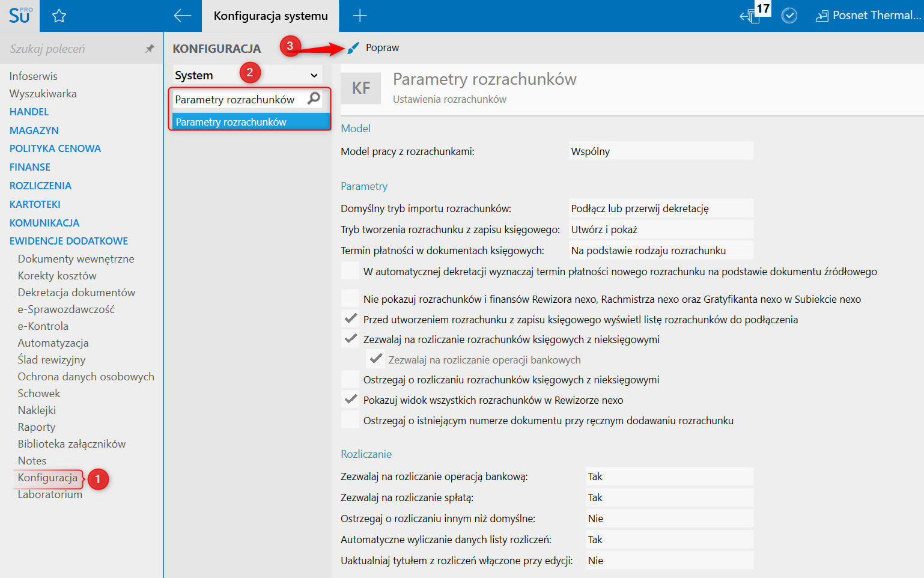The height and width of the screenshot is (578, 924).
Task: Open the FINANSE menu section
Action: point(30,167)
